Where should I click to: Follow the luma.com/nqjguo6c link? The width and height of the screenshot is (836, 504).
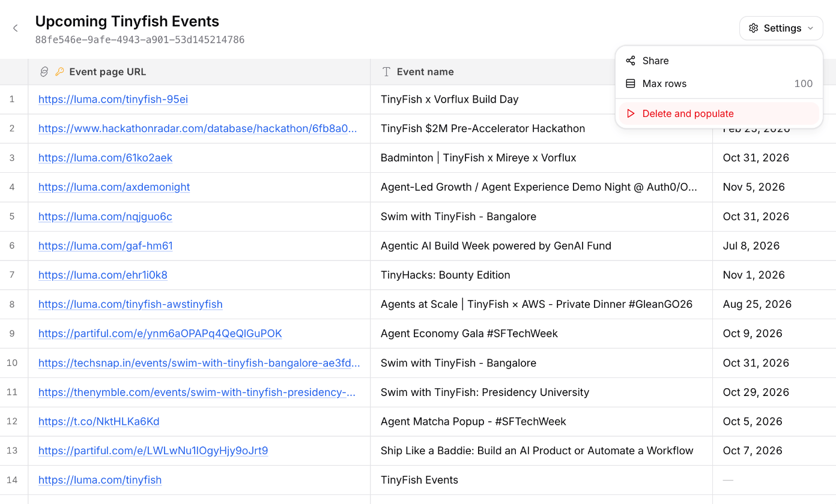point(105,217)
